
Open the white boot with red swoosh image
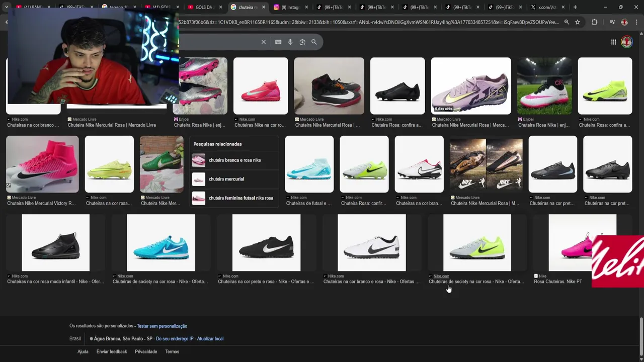(x=419, y=164)
